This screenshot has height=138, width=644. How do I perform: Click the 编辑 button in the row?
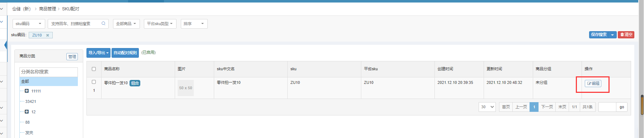[593, 84]
